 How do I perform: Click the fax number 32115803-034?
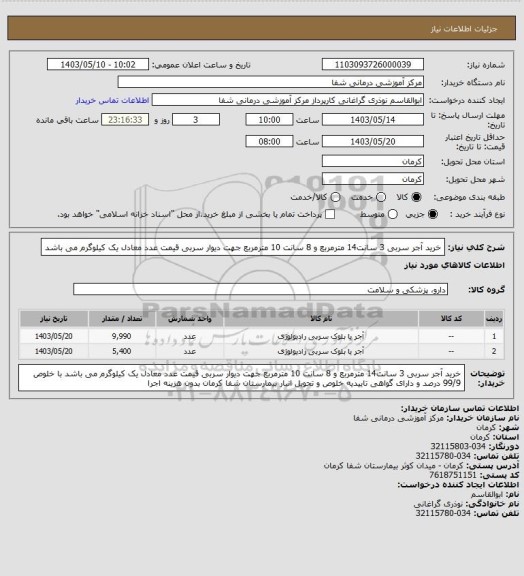coord(458,447)
